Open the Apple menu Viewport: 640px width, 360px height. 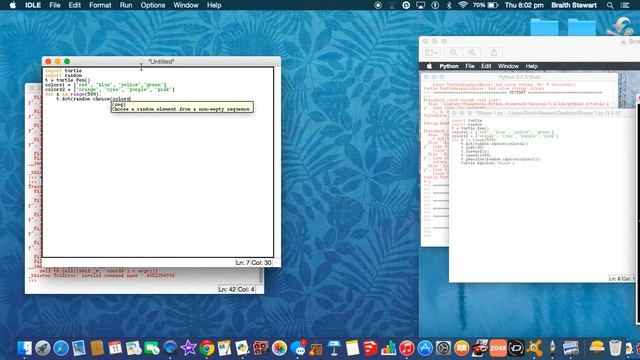pos(13,5)
